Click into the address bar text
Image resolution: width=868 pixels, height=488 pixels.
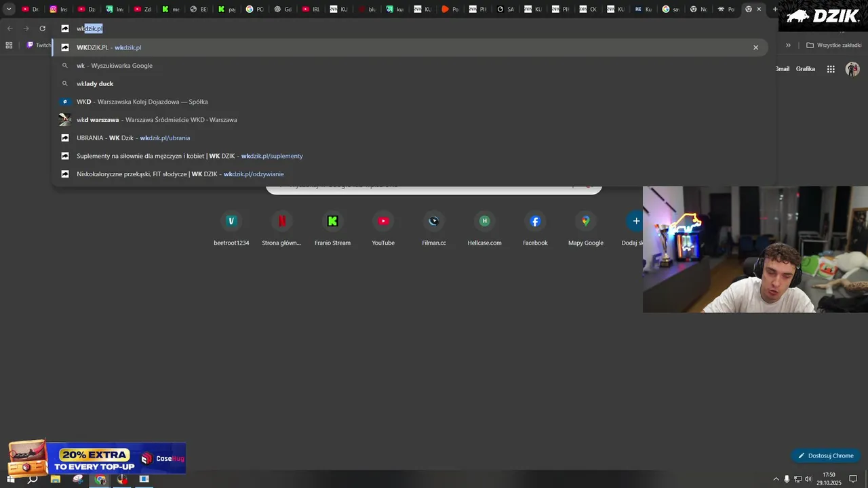(90, 28)
